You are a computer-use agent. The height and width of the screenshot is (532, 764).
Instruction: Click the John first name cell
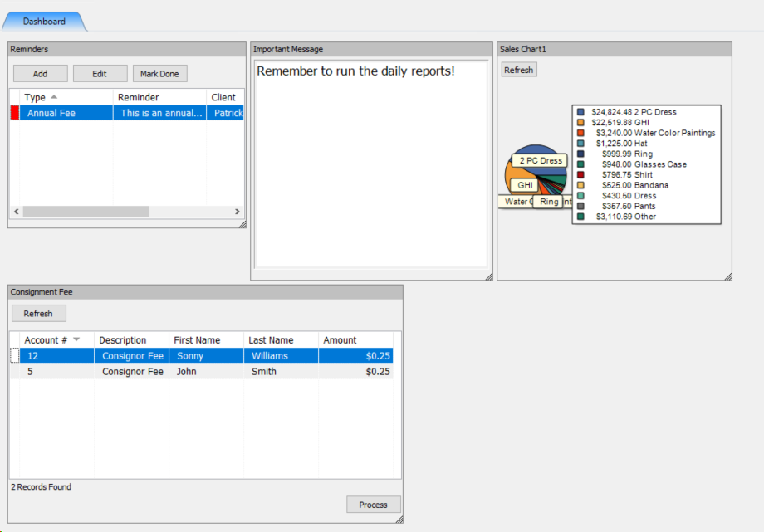206,371
